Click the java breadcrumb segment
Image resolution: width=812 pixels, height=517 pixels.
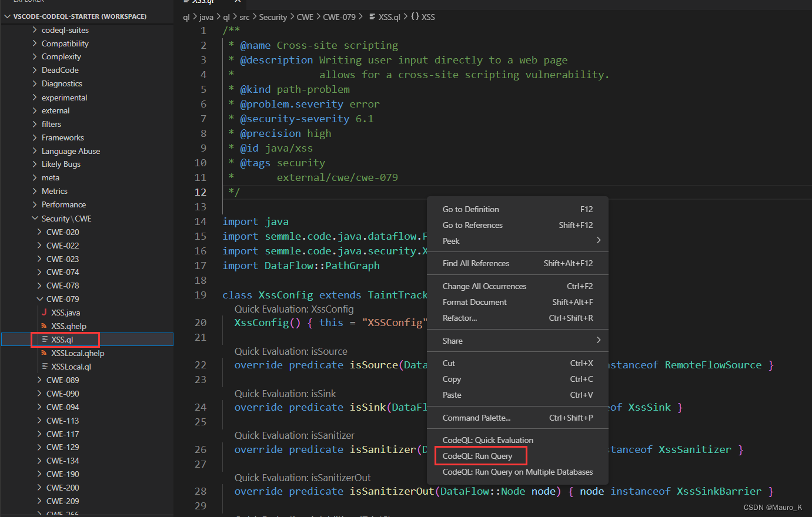pos(206,17)
